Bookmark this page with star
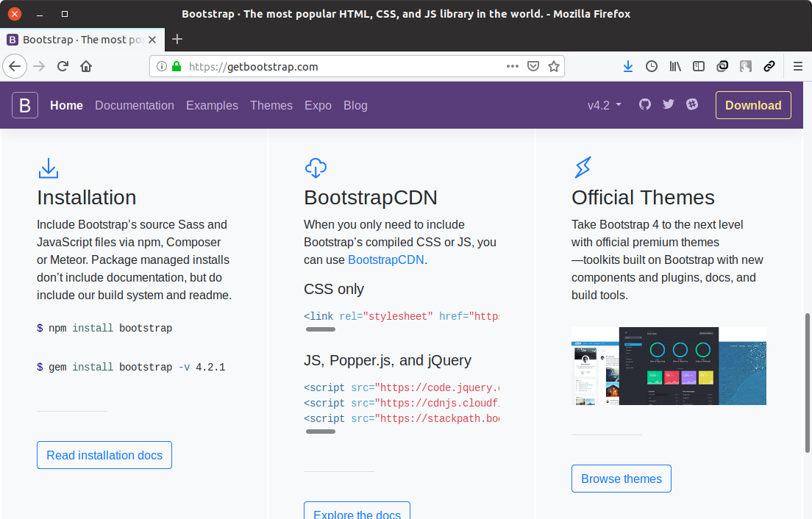The height and width of the screenshot is (519, 812). (x=554, y=66)
